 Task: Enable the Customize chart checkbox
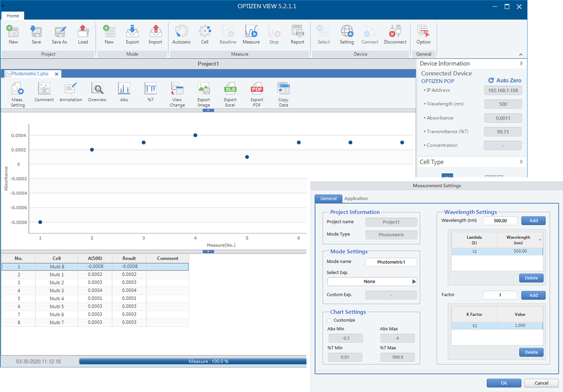329,320
